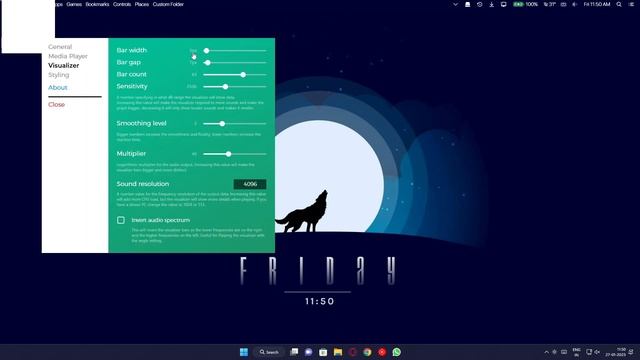Open the Styling settings tab
Viewport: 640px width, 360px height.
[59, 75]
